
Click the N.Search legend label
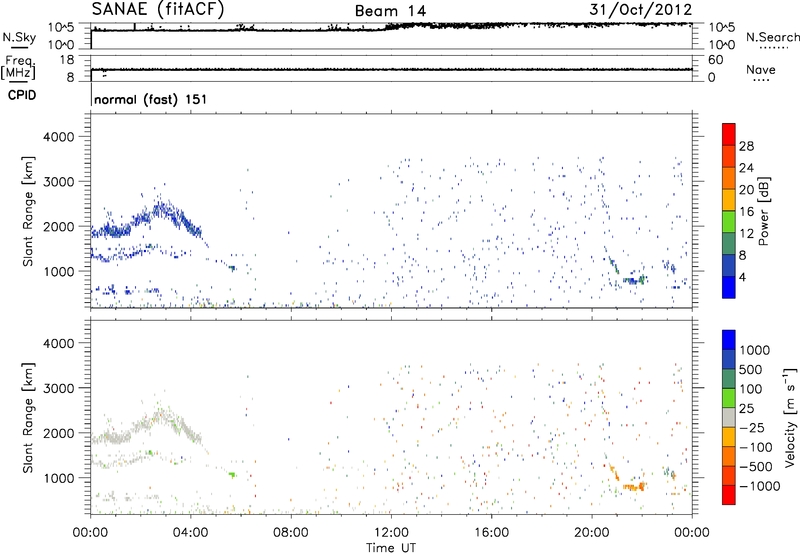point(772,37)
